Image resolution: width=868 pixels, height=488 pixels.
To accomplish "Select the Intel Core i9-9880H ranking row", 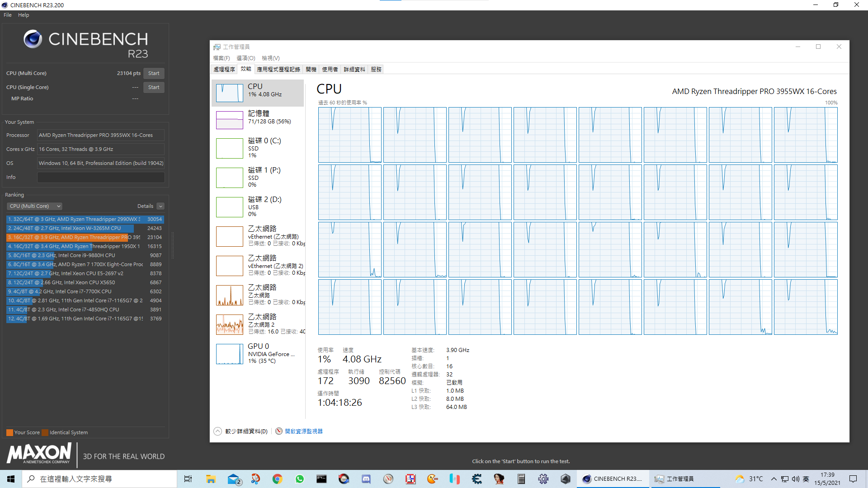I will [85, 255].
